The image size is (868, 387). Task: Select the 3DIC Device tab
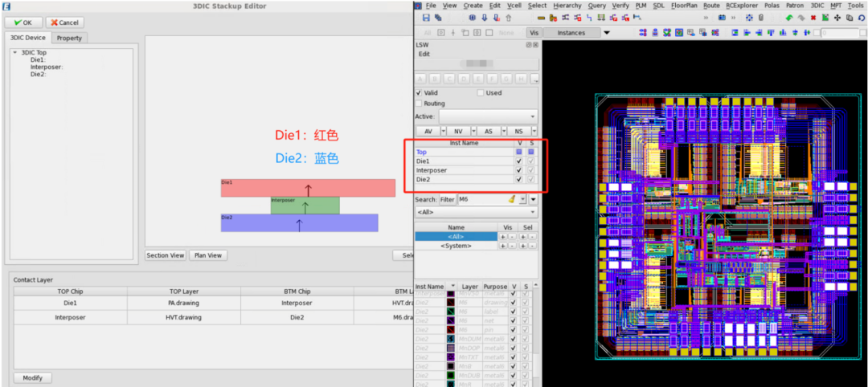(x=27, y=38)
